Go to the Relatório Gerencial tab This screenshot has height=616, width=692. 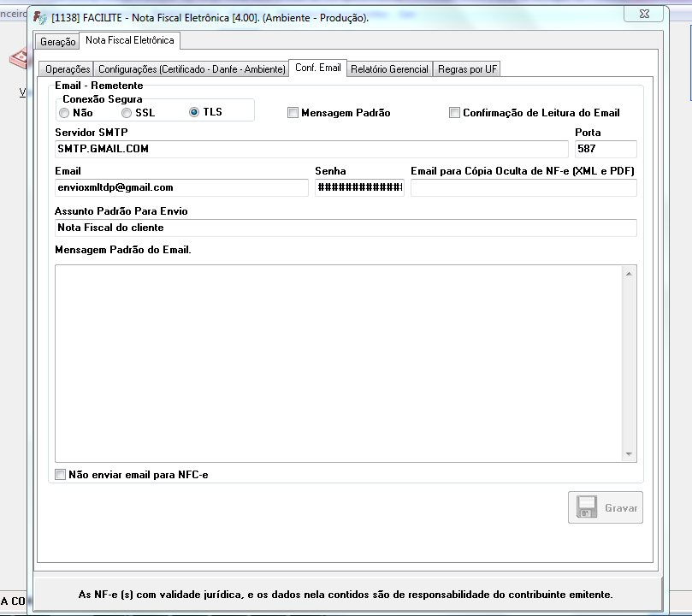(x=389, y=69)
